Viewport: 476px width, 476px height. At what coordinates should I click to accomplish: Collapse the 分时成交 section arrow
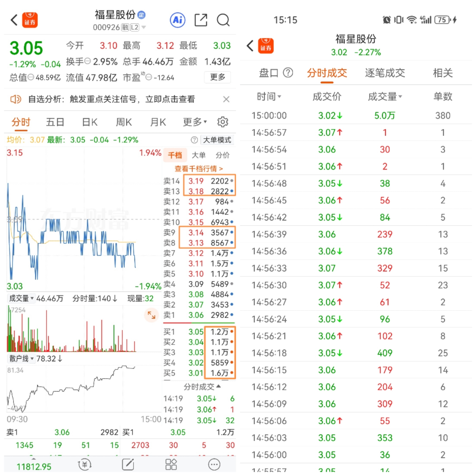[218, 386]
